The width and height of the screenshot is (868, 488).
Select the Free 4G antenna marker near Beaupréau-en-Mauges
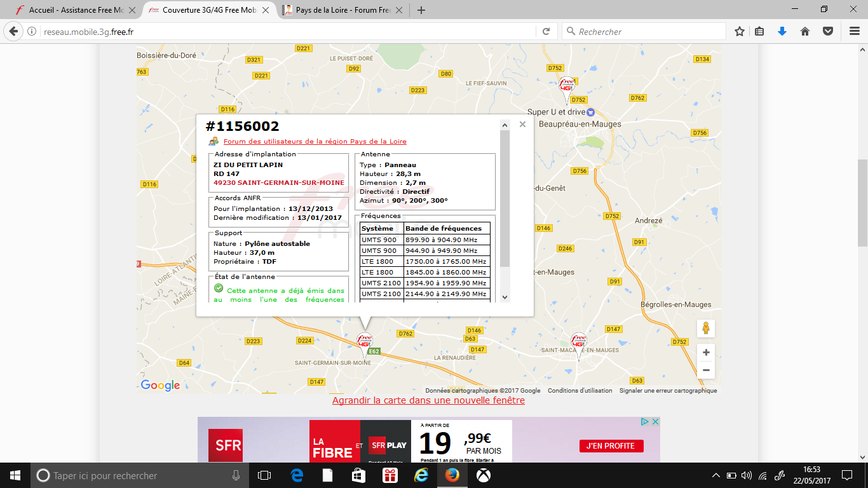(566, 88)
